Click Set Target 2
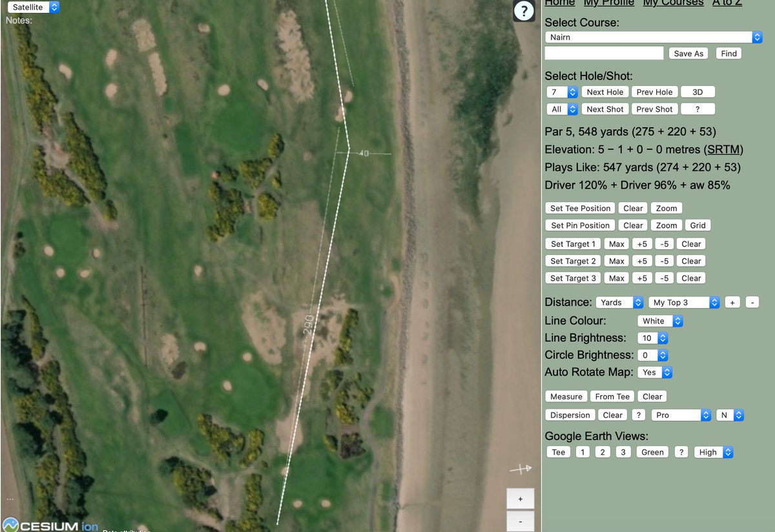 573,261
